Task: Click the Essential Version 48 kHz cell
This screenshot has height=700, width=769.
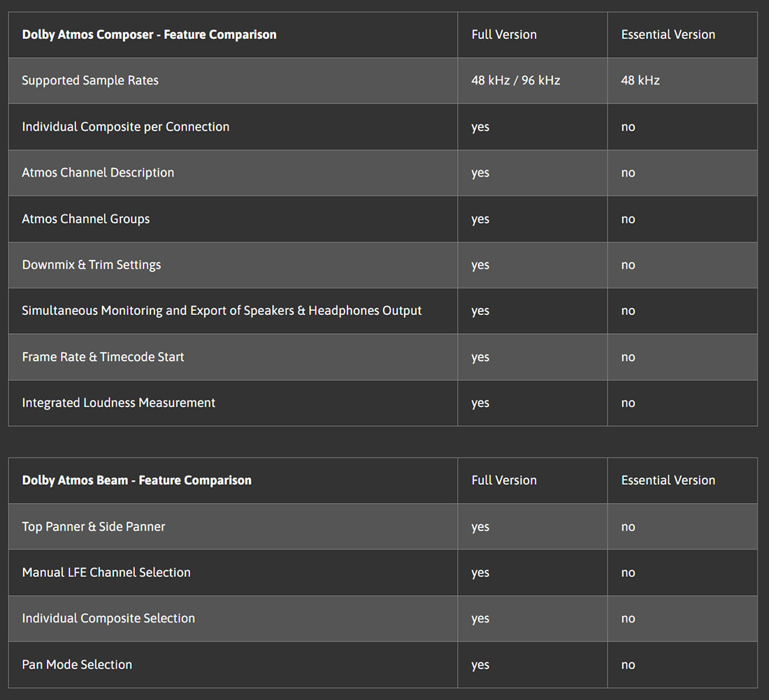Action: click(x=640, y=80)
